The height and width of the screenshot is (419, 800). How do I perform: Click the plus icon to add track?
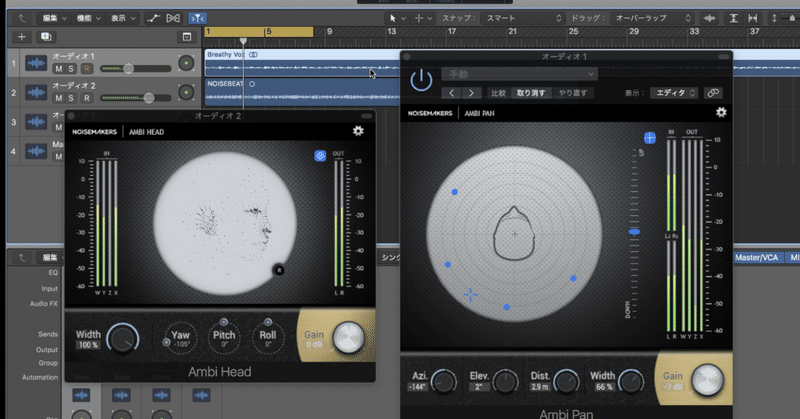tap(21, 37)
